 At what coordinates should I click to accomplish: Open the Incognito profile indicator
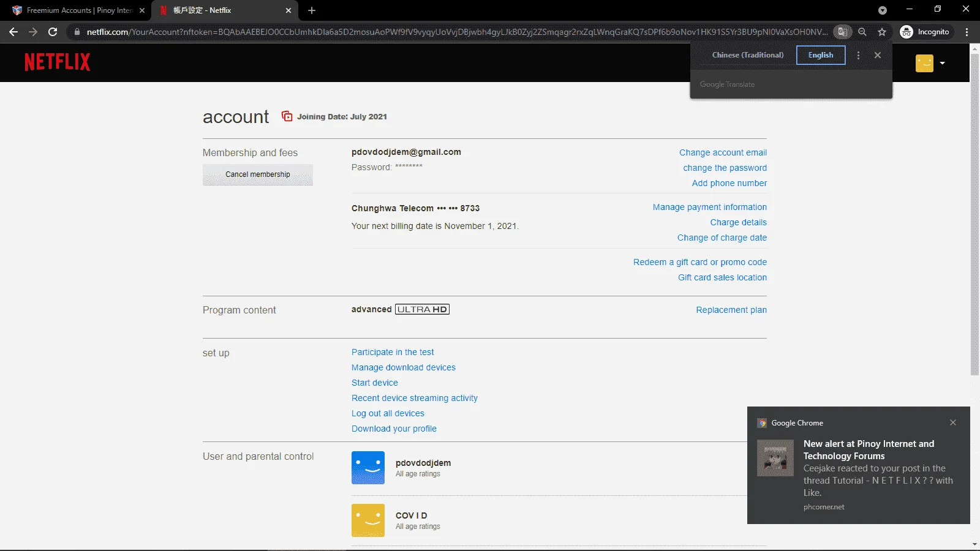pyautogui.click(x=925, y=32)
